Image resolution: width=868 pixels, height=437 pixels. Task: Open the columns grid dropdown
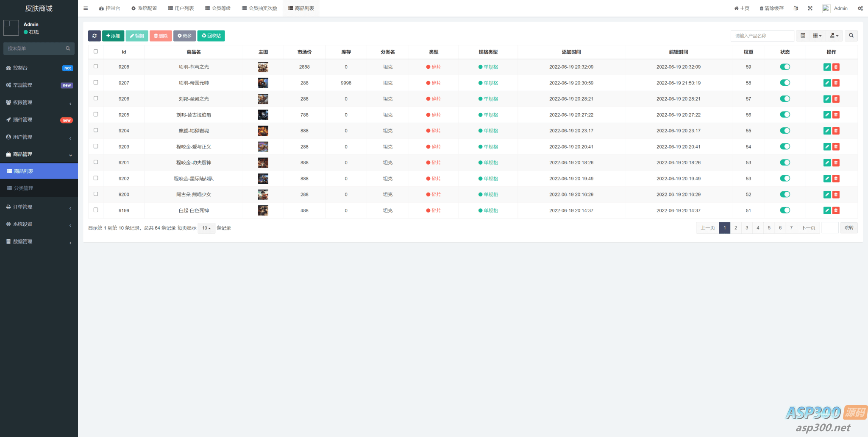[817, 36]
